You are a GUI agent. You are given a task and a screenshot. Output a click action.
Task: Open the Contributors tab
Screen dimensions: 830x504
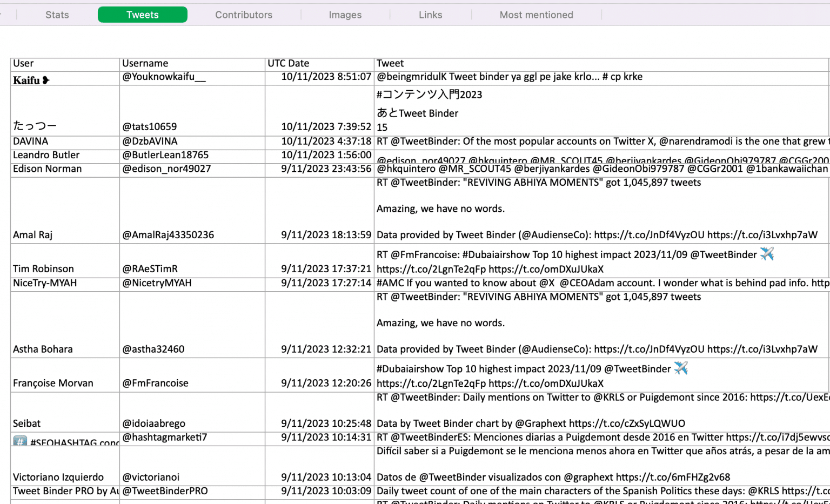[x=244, y=15]
